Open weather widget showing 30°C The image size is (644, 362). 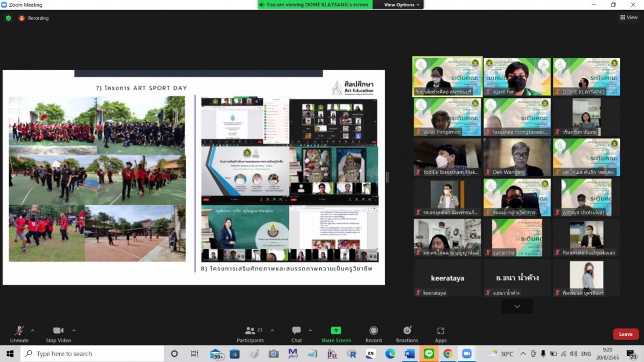pyautogui.click(x=501, y=353)
